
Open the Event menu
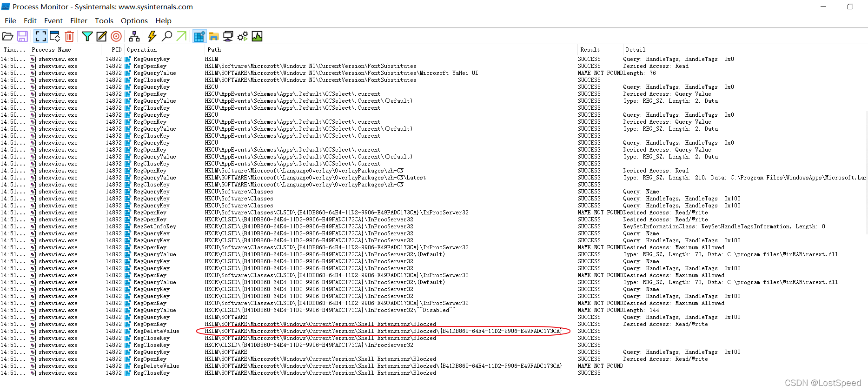53,20
